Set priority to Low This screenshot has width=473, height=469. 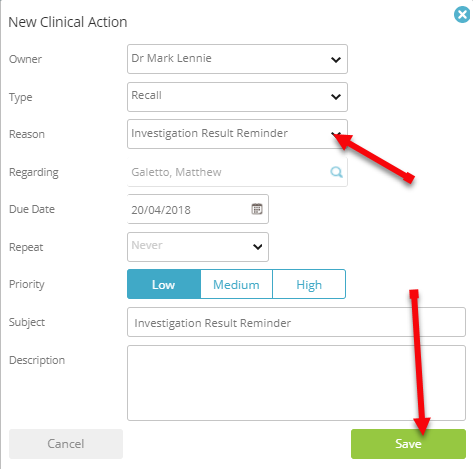tap(164, 284)
